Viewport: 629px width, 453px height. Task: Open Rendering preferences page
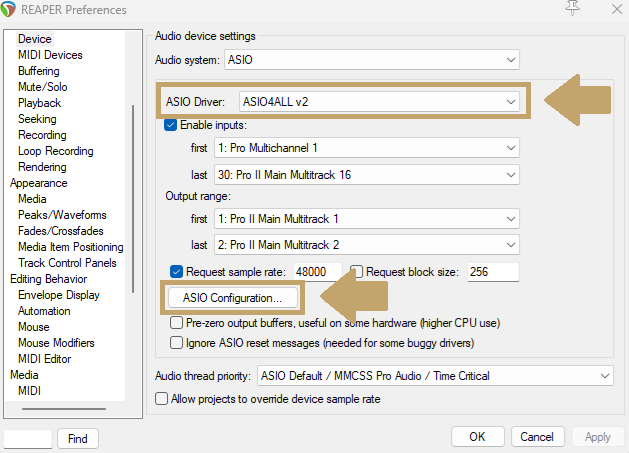tap(42, 167)
